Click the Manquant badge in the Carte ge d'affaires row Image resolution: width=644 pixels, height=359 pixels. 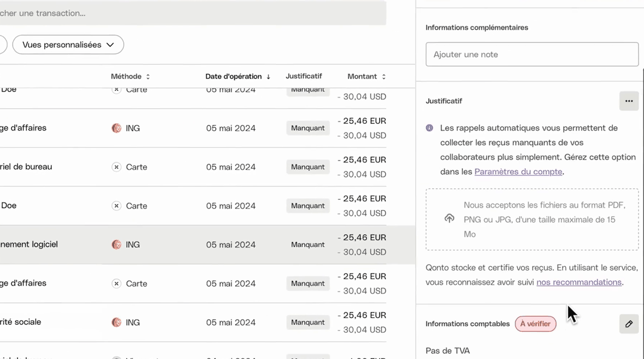coord(308,283)
